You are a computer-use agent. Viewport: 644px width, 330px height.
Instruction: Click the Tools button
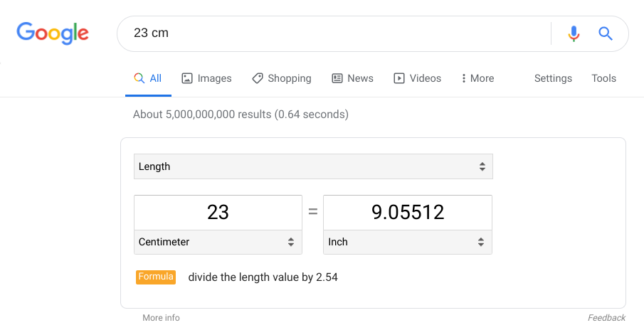(x=603, y=78)
